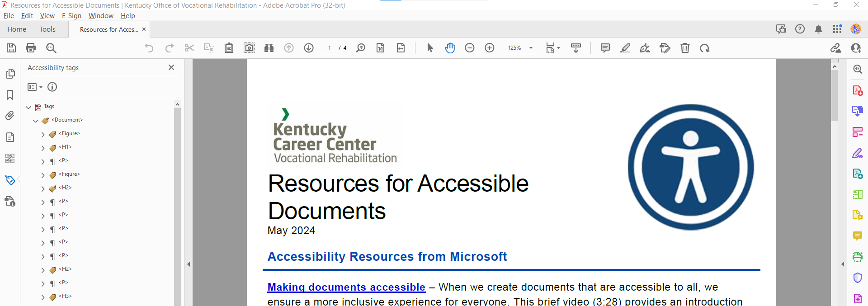Screen dimensions: 868x306
Task: Open the find text magnifier tool
Action: coord(51,48)
